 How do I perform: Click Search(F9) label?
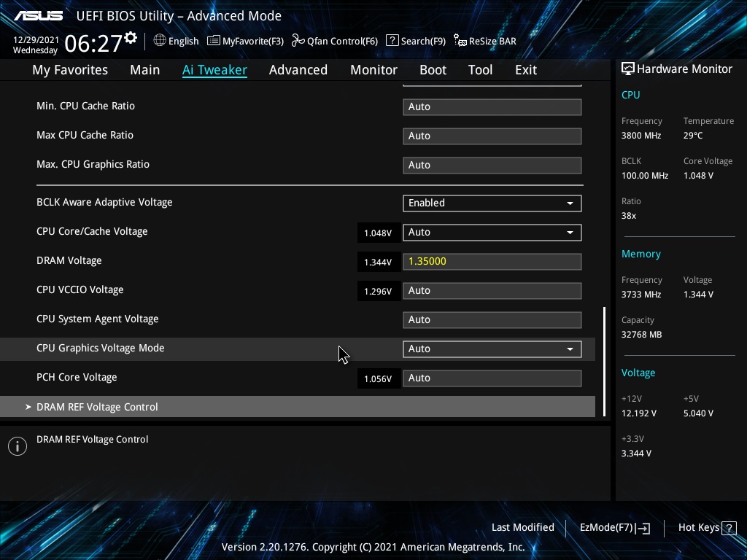tap(423, 41)
